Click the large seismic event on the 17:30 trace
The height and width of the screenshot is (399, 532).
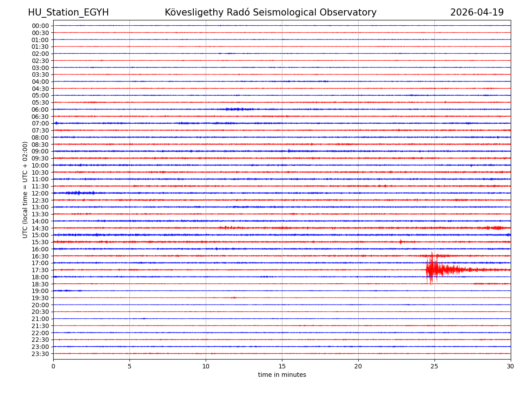tap(432, 270)
